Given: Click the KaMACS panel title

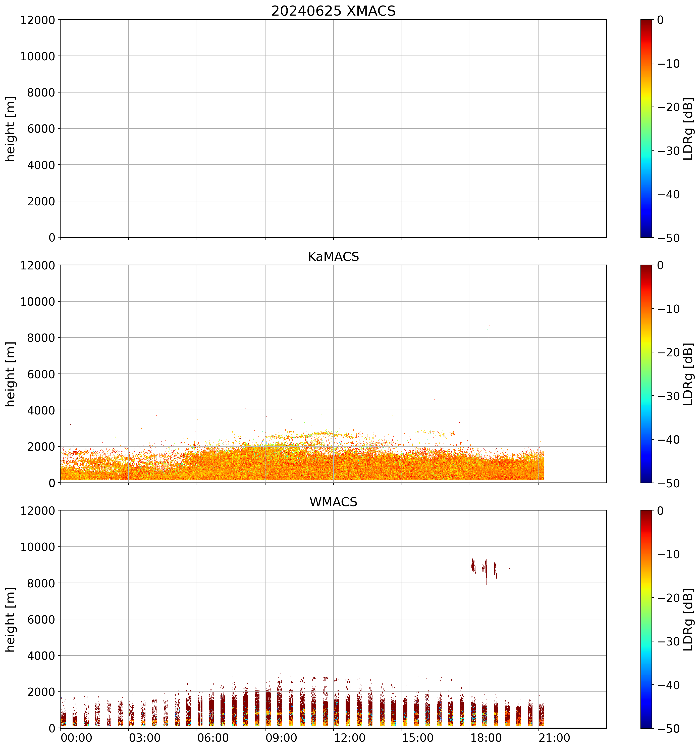Looking at the screenshot, I should [333, 257].
